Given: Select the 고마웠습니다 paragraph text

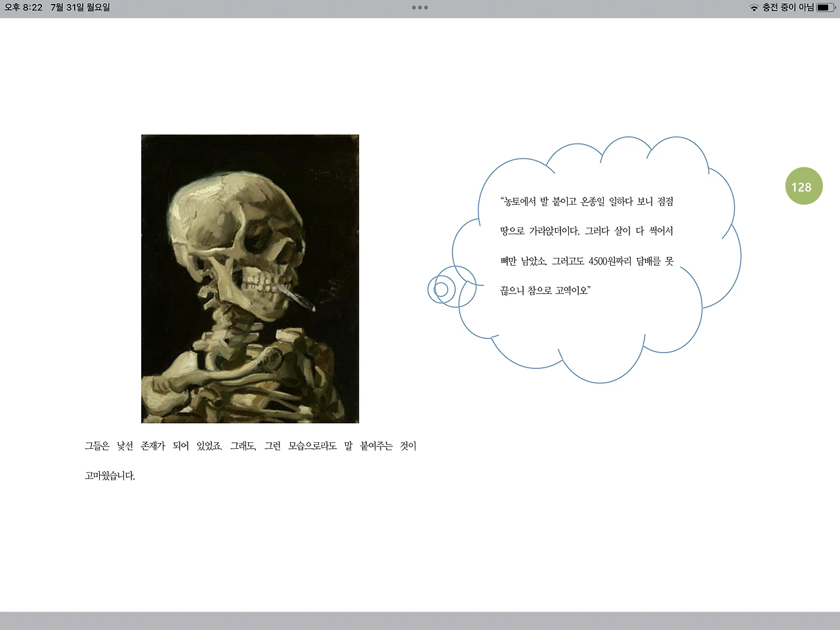Looking at the screenshot, I should tap(109, 474).
